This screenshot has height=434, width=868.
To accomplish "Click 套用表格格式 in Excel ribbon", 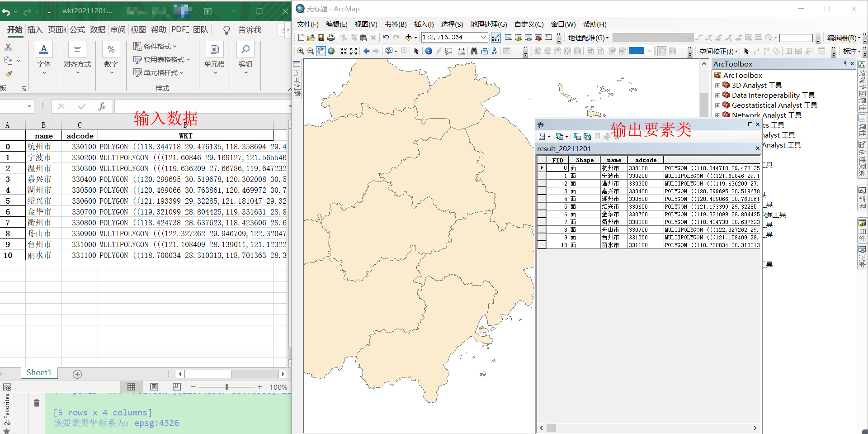I will click(x=161, y=59).
